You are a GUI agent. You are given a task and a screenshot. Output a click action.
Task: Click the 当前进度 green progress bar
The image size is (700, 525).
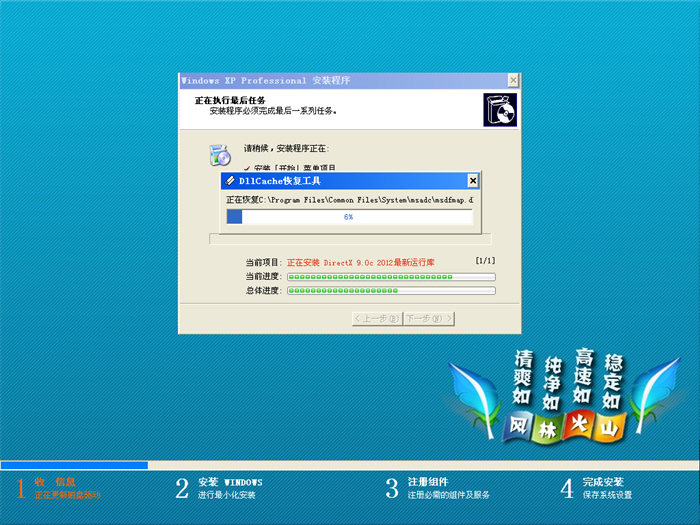pos(391,277)
